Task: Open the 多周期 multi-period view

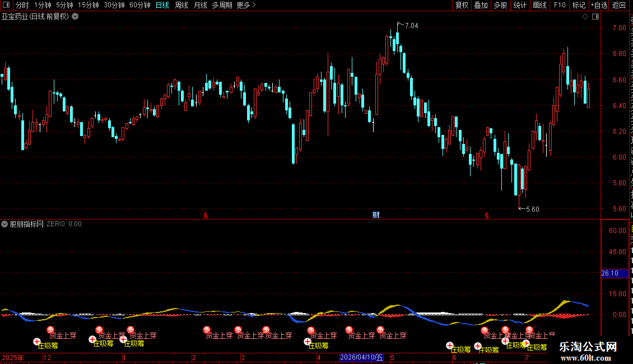Action: [x=222, y=5]
